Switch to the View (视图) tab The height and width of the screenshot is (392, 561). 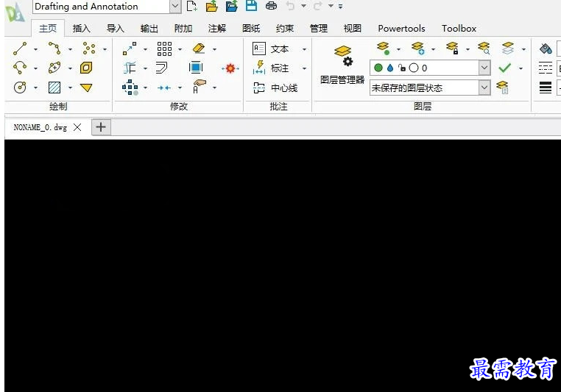click(x=353, y=28)
